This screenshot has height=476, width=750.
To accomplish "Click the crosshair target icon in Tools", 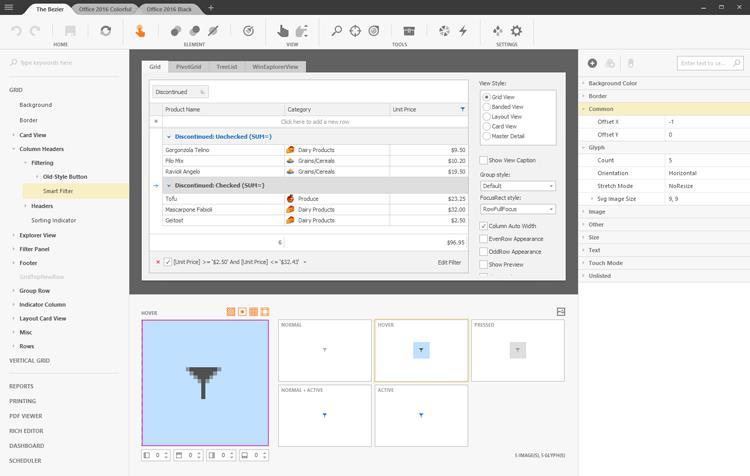I will pos(355,31).
